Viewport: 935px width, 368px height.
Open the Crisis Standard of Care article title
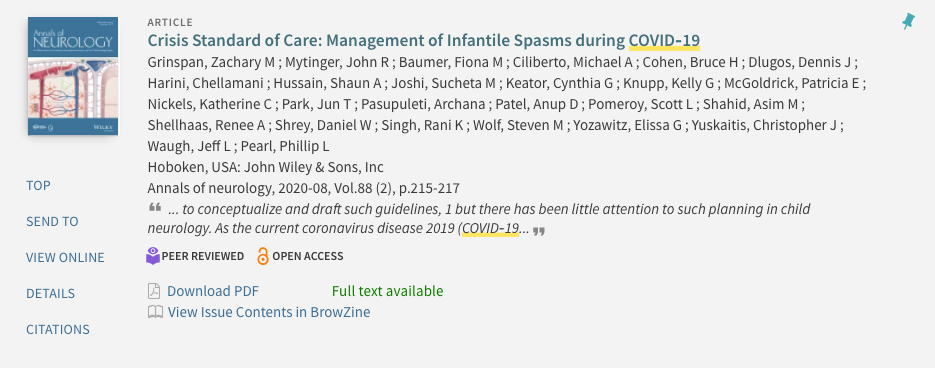423,41
